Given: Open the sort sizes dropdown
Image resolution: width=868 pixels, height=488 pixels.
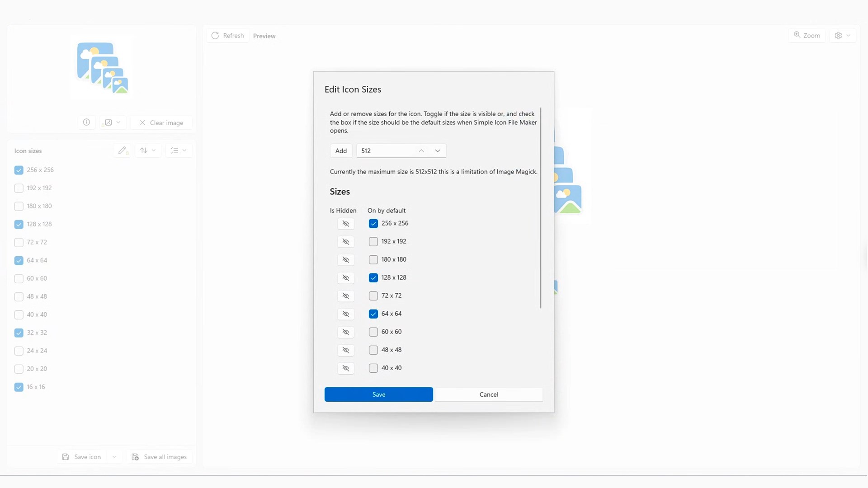Looking at the screenshot, I should (148, 150).
